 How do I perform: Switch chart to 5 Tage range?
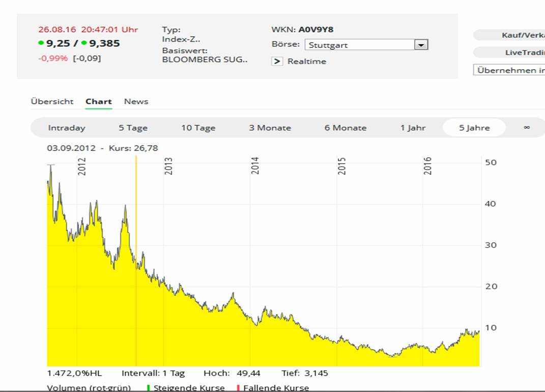pos(133,128)
